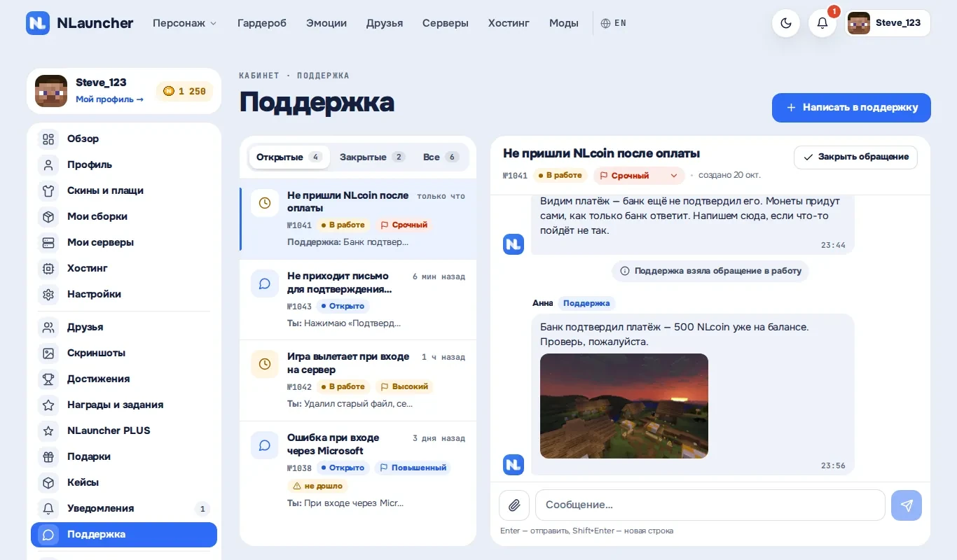Select ticket Игра вылетает при входе на сервер
957x560 pixels.
(x=358, y=380)
